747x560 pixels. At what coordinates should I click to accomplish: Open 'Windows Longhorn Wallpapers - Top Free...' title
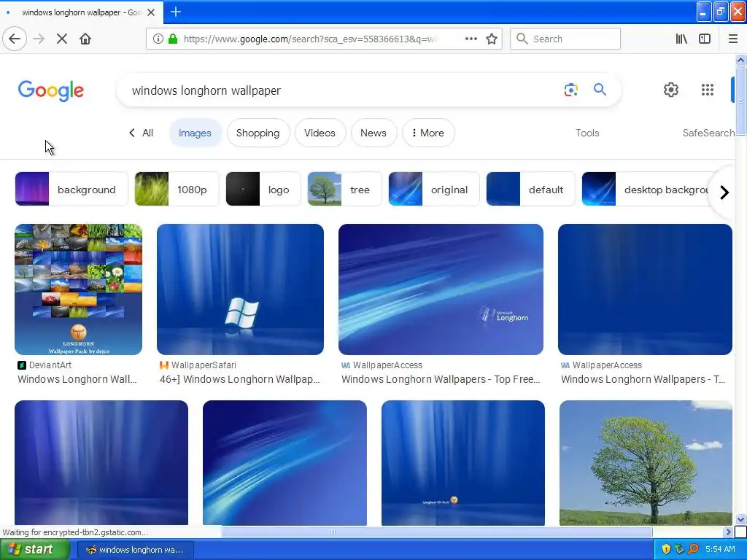click(x=441, y=379)
